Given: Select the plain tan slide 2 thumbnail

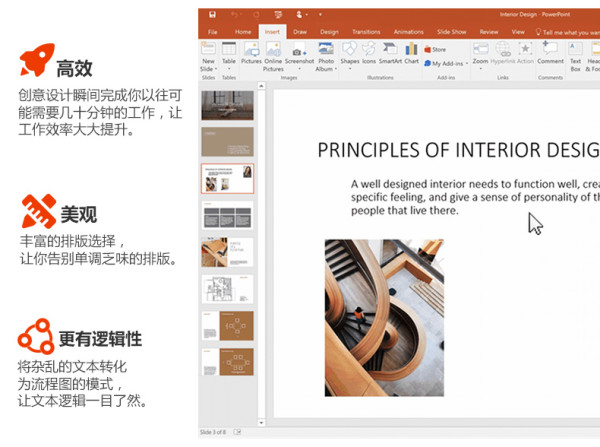Looking at the screenshot, I should [x=227, y=142].
